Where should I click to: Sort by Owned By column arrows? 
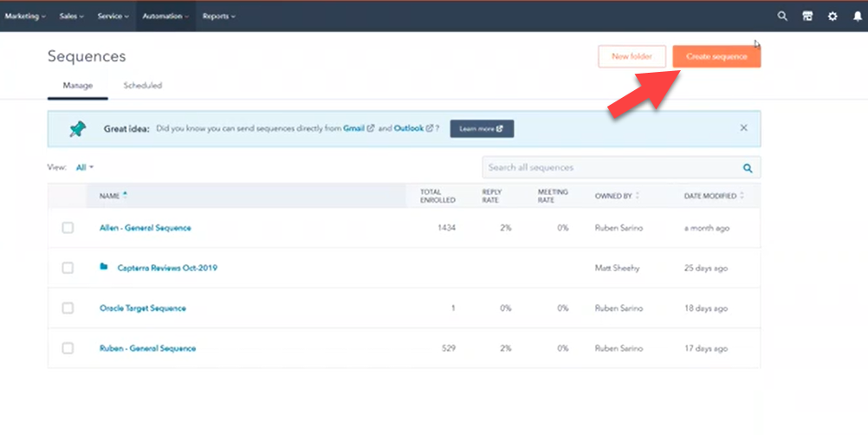pyautogui.click(x=638, y=195)
